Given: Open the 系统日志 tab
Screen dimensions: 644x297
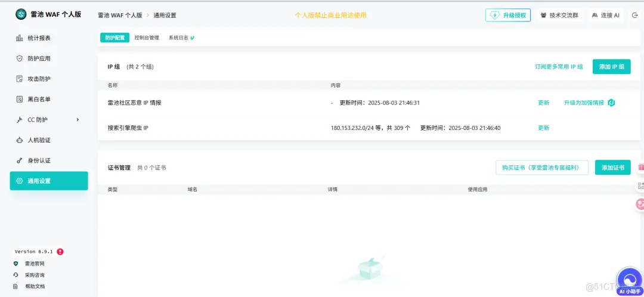Looking at the screenshot, I should pyautogui.click(x=178, y=38).
